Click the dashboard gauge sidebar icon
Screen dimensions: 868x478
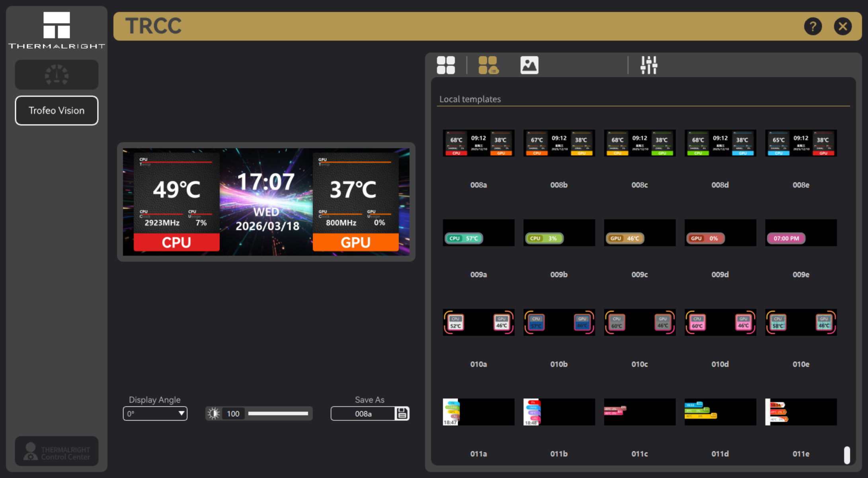click(57, 74)
